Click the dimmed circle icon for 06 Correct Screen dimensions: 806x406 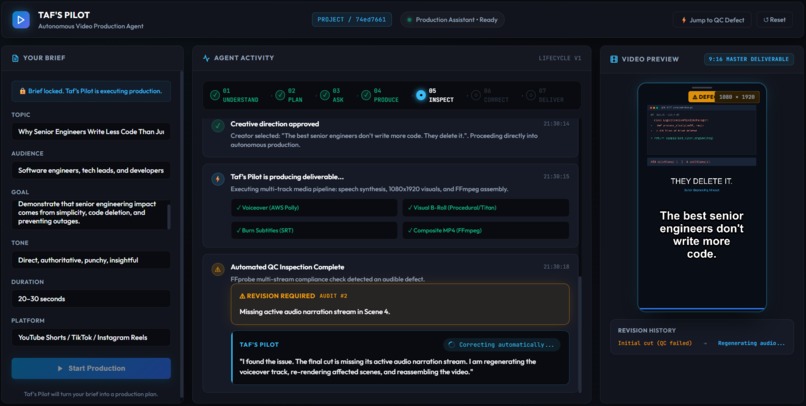tap(476, 95)
